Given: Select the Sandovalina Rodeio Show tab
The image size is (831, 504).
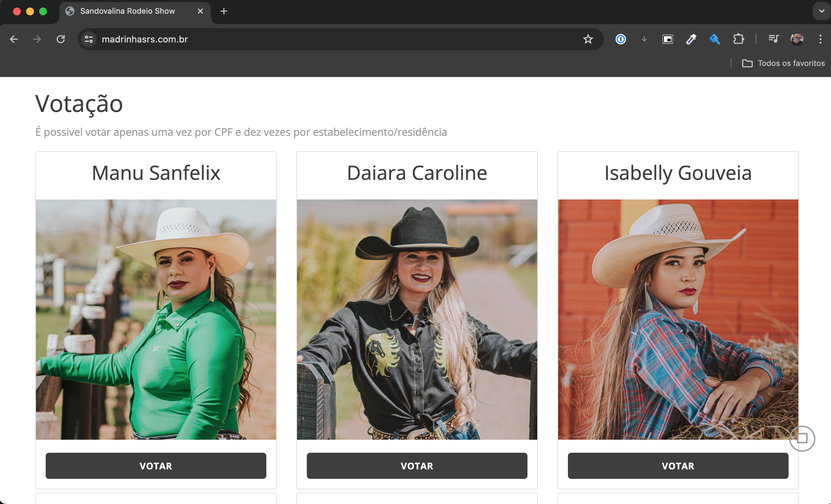Looking at the screenshot, I should [135, 12].
